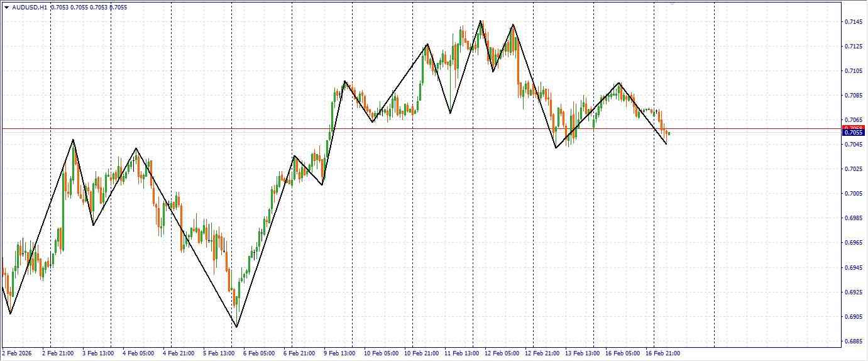Click the blue current price tag 0.7055

[x=854, y=133]
